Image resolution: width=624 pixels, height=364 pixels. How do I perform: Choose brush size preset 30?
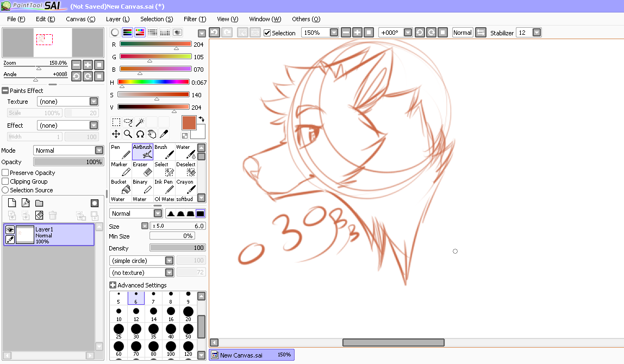pyautogui.click(x=136, y=331)
